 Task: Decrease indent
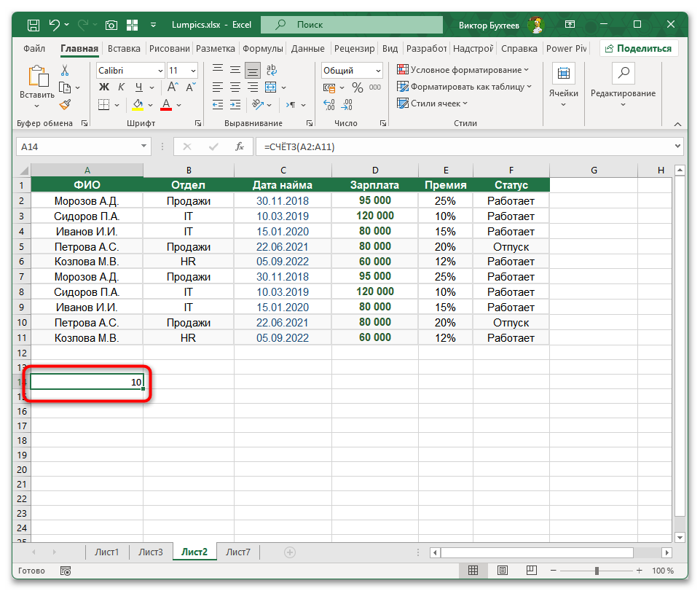pyautogui.click(x=218, y=105)
